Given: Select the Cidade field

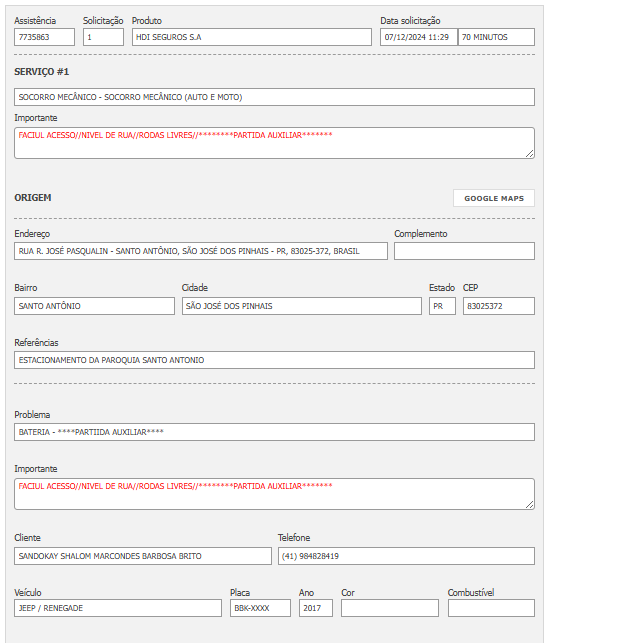Looking at the screenshot, I should pos(301,306).
